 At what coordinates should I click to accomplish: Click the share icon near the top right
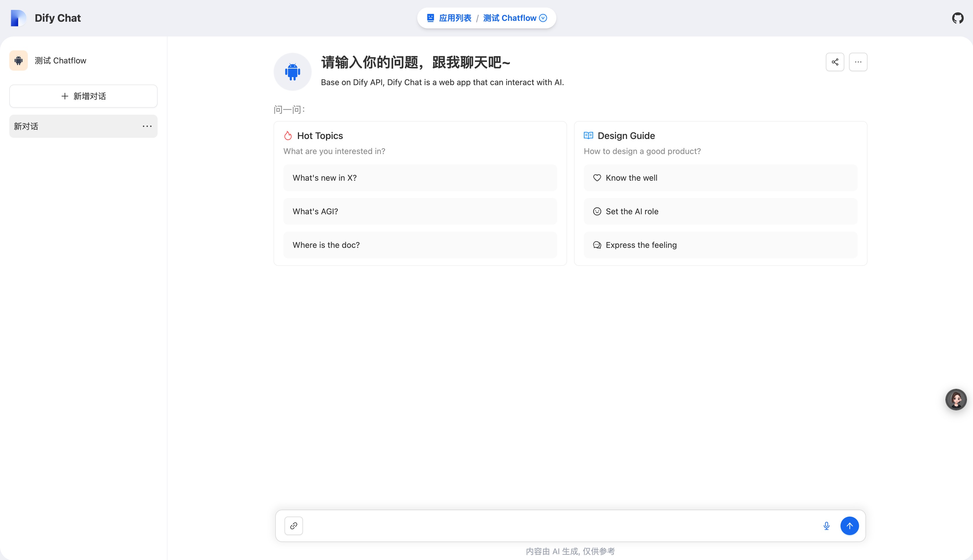coord(834,62)
